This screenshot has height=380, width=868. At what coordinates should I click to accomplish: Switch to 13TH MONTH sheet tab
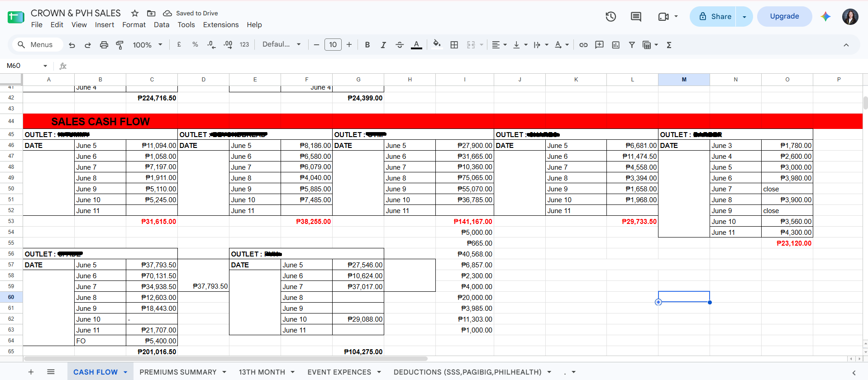pyautogui.click(x=262, y=372)
